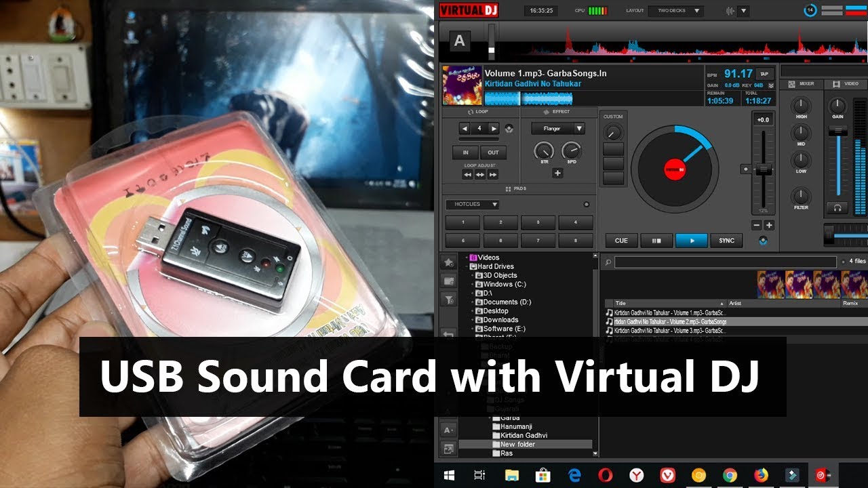868x488 pixels.
Task: Toggle first custom button under CUSTOM knob
Action: 613,148
